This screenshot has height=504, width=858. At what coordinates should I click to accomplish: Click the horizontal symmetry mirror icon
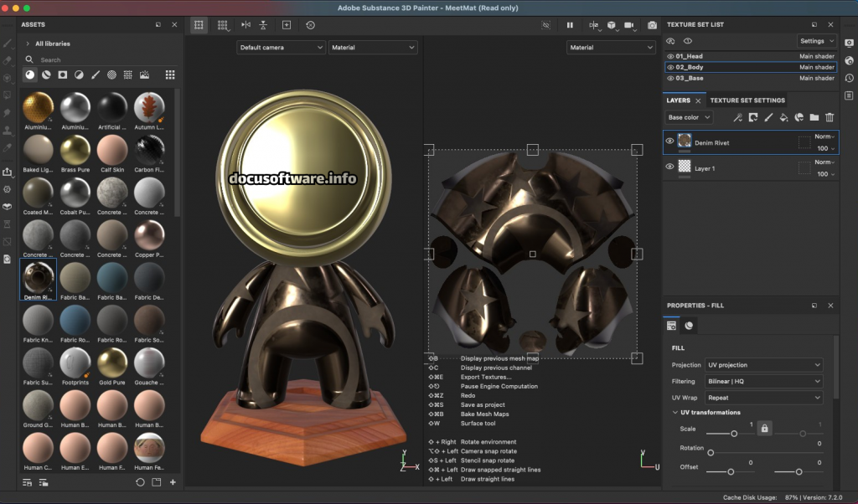tap(246, 25)
